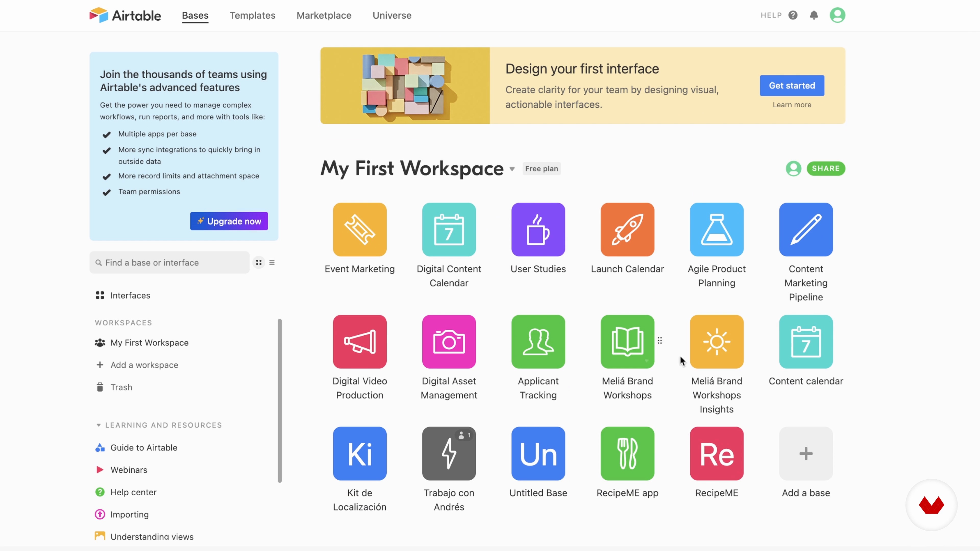Open the Agile Product Planning base
The width and height of the screenshot is (980, 551).
[x=716, y=229]
